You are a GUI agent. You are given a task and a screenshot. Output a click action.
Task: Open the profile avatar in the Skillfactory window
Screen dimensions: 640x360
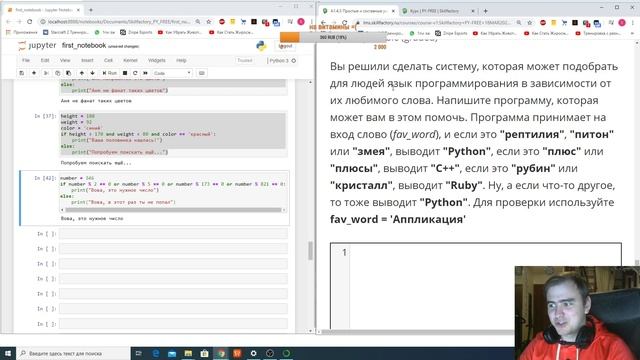(x=622, y=23)
